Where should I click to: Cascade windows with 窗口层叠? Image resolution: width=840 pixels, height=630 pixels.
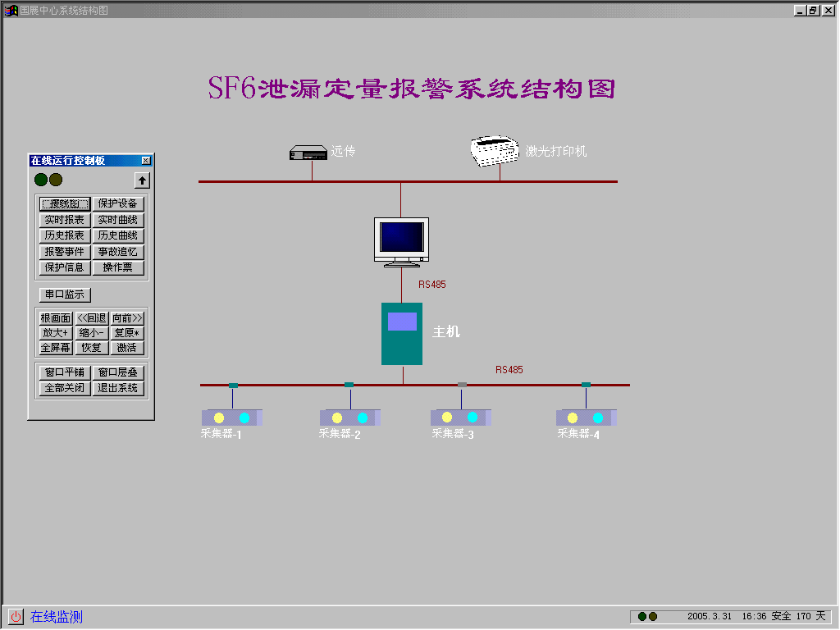pyautogui.click(x=118, y=372)
